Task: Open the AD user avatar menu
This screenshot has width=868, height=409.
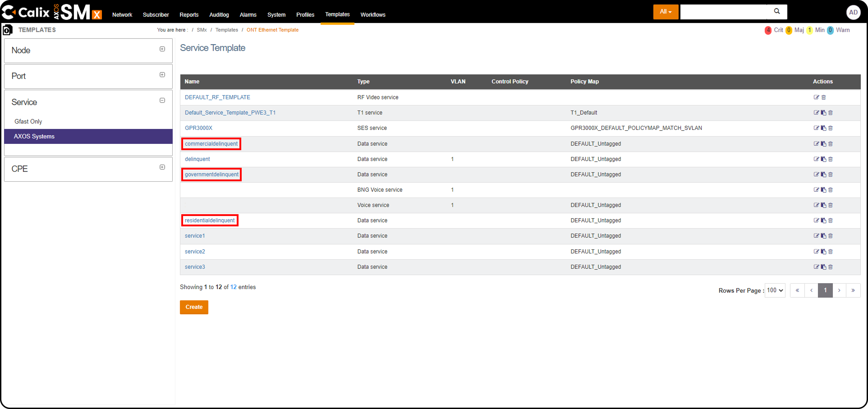Action: [853, 12]
